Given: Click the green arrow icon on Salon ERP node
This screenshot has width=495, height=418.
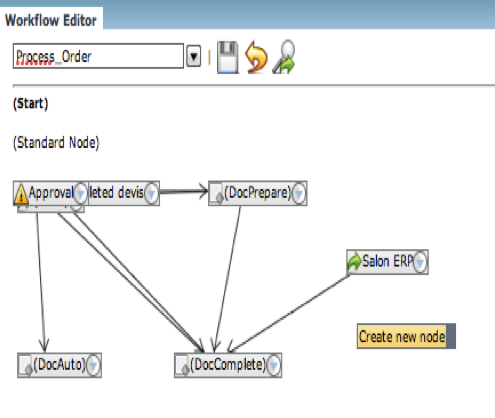Looking at the screenshot, I should (x=354, y=261).
